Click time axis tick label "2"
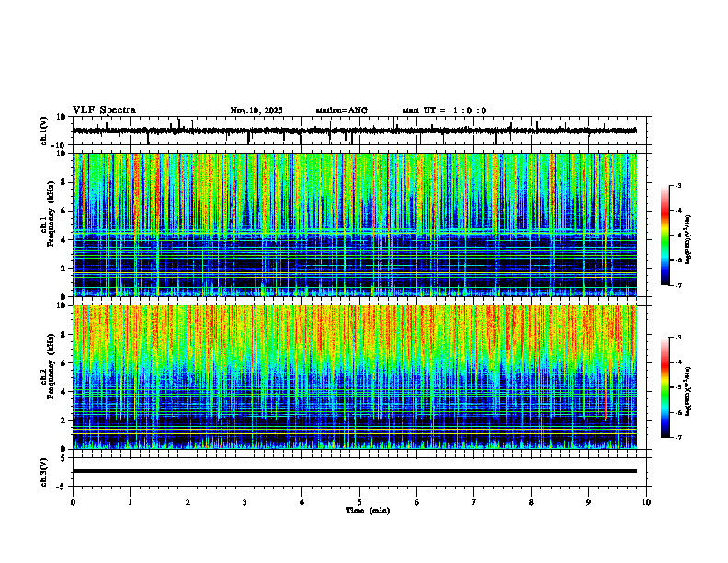728x563 pixels. pyautogui.click(x=188, y=502)
